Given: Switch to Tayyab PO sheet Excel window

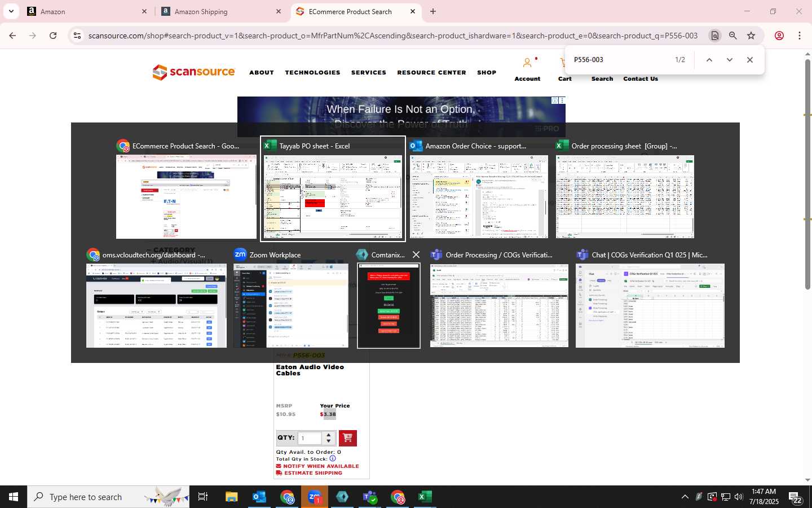Looking at the screenshot, I should (333, 189).
